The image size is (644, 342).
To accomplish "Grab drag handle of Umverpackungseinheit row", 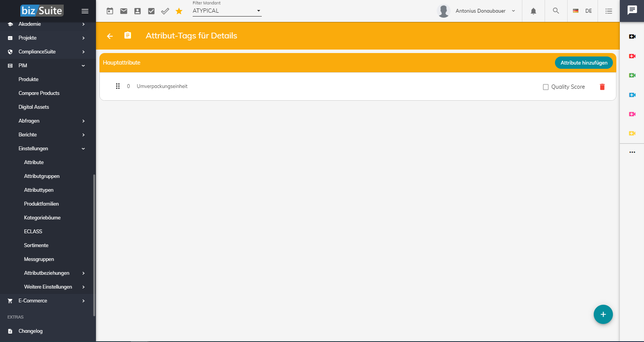I will pyautogui.click(x=118, y=86).
